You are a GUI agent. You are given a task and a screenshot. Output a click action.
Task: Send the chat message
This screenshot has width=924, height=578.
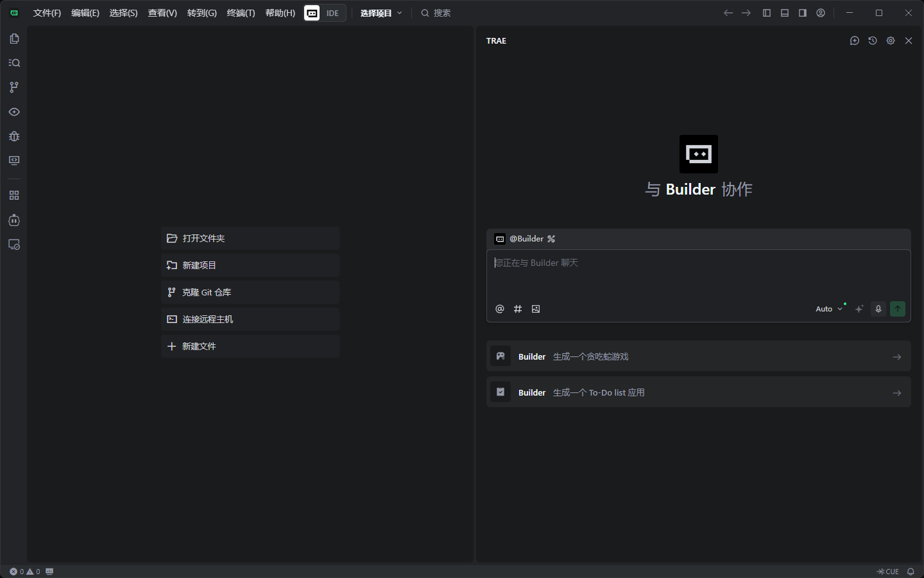tap(898, 309)
